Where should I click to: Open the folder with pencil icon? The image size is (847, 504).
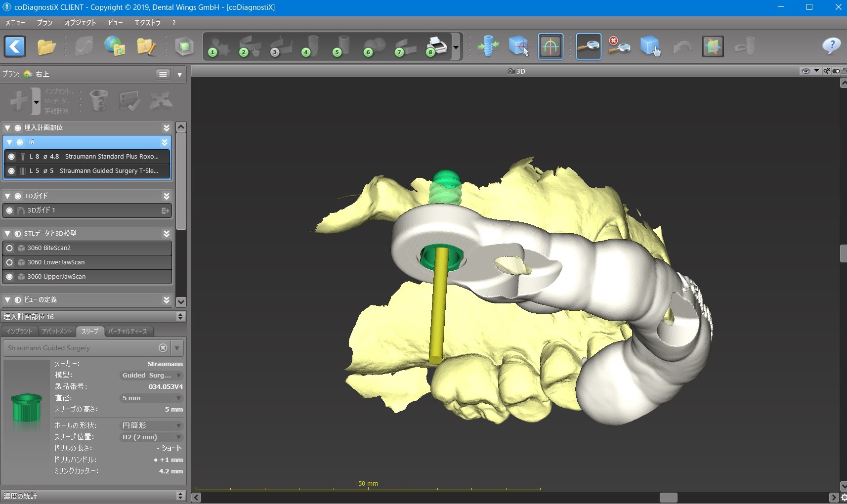tap(146, 47)
